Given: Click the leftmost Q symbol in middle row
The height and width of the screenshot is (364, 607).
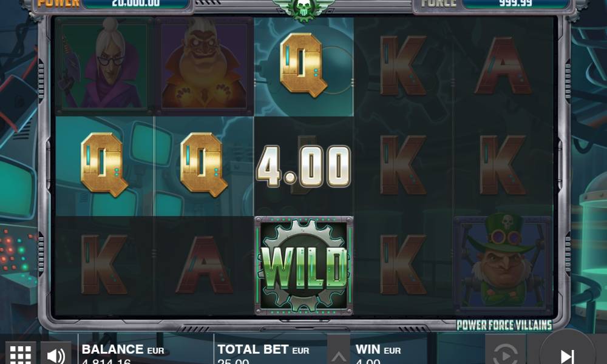Looking at the screenshot, I should coord(104,165).
